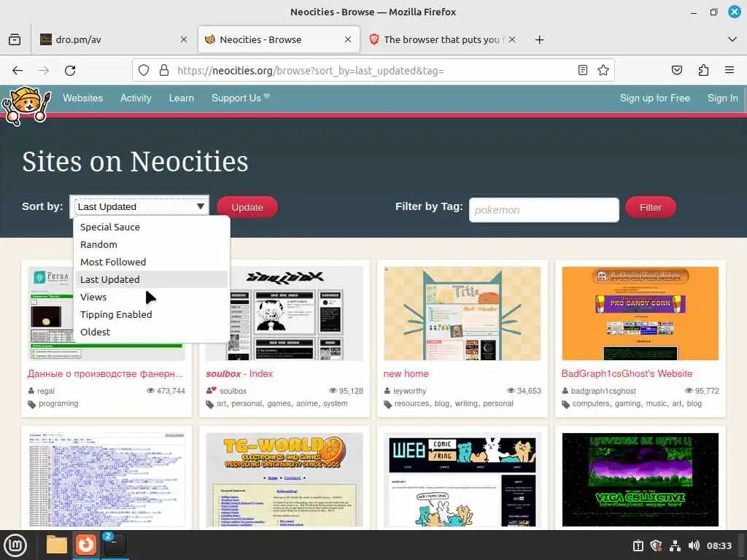Select Special Sauce sort option

(x=151, y=227)
